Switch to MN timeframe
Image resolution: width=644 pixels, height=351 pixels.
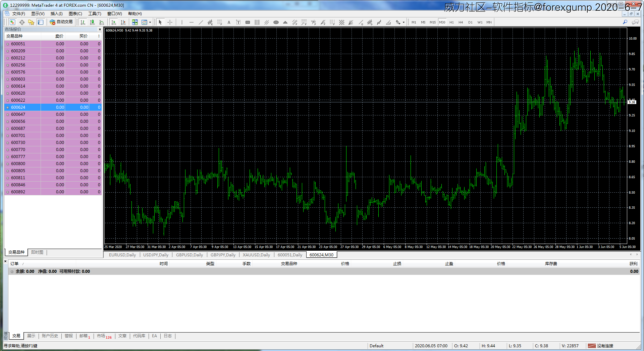point(489,22)
